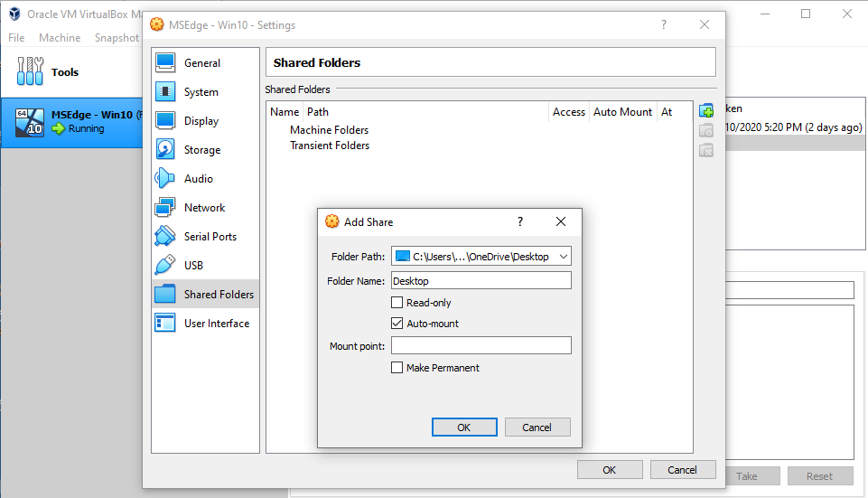Select the Machine Folders tree row
868x498 pixels.
[330, 129]
